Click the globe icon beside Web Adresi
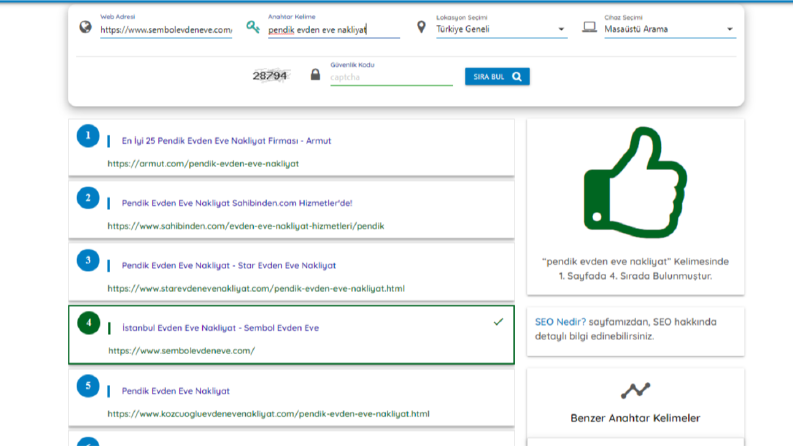 [85, 27]
